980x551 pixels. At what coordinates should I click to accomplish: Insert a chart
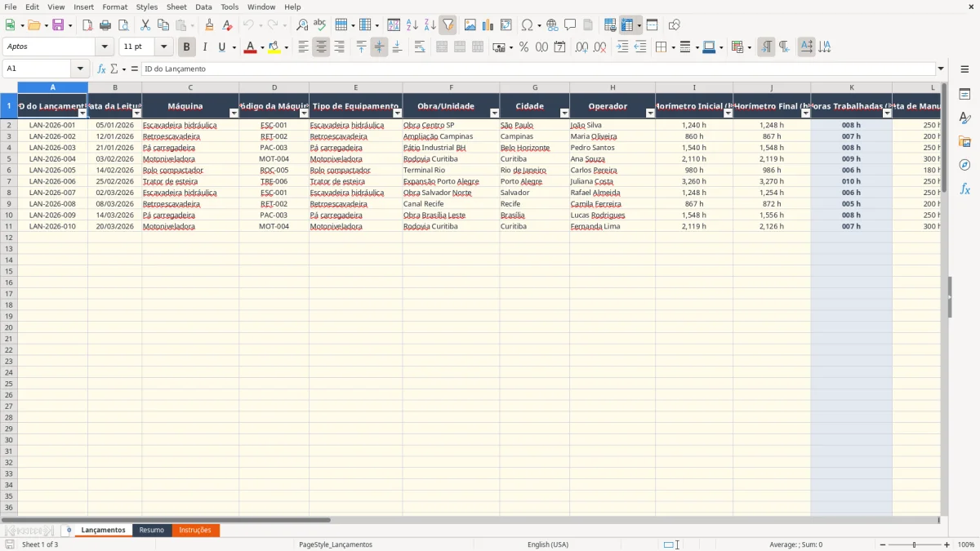[488, 25]
